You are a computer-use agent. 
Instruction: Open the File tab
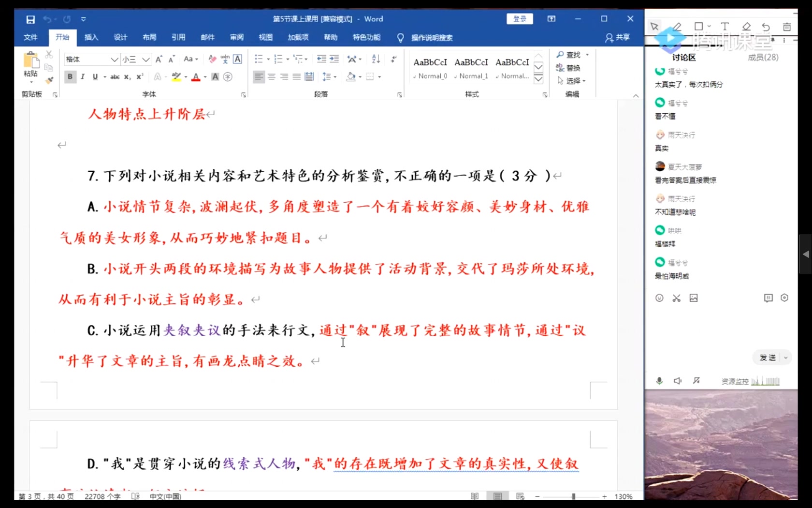pyautogui.click(x=30, y=37)
